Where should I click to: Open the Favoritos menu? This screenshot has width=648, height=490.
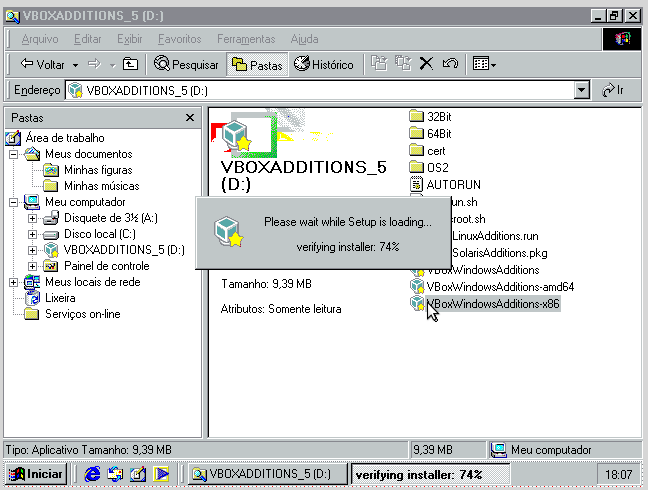(179, 39)
